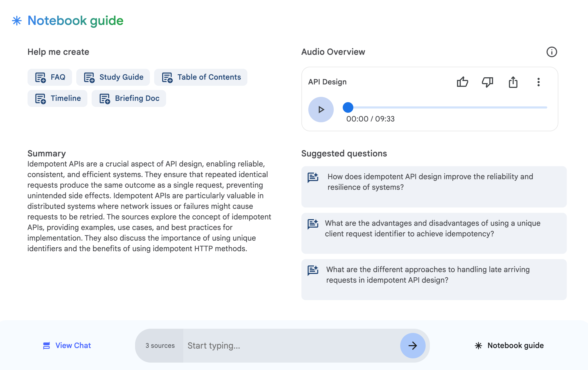Click the Start typing input field
Screen dimensions: 588x370
coord(291,345)
